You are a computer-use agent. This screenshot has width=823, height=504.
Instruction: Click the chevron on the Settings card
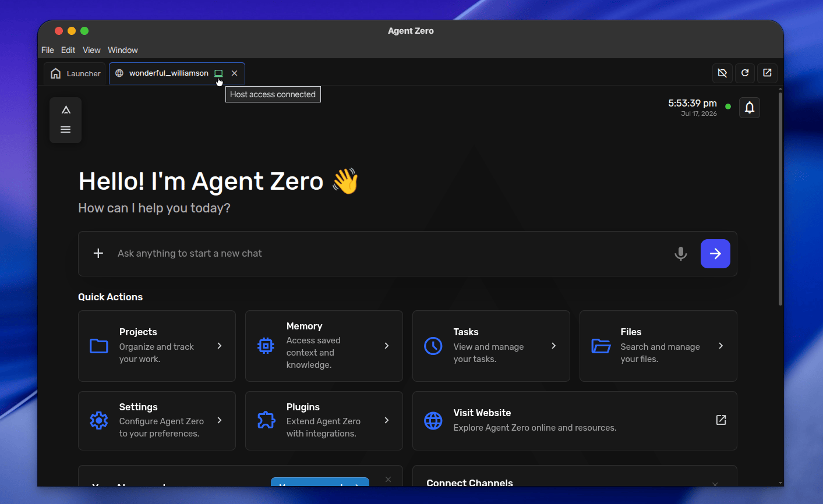click(220, 420)
